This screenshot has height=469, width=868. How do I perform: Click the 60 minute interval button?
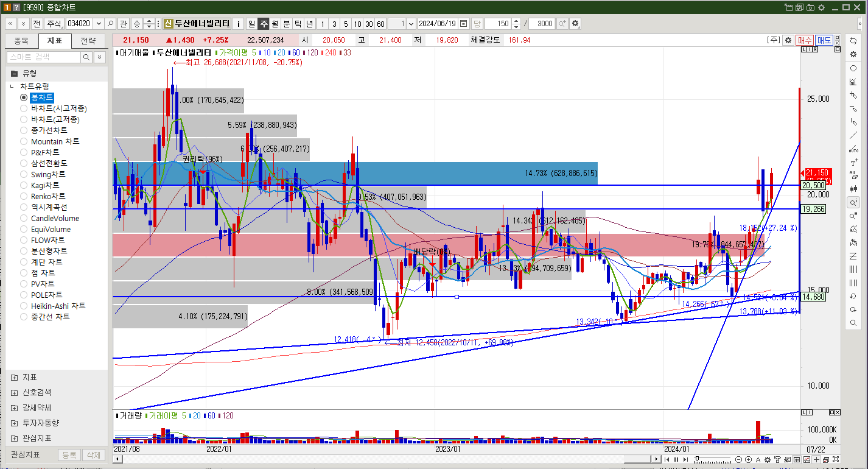point(380,23)
